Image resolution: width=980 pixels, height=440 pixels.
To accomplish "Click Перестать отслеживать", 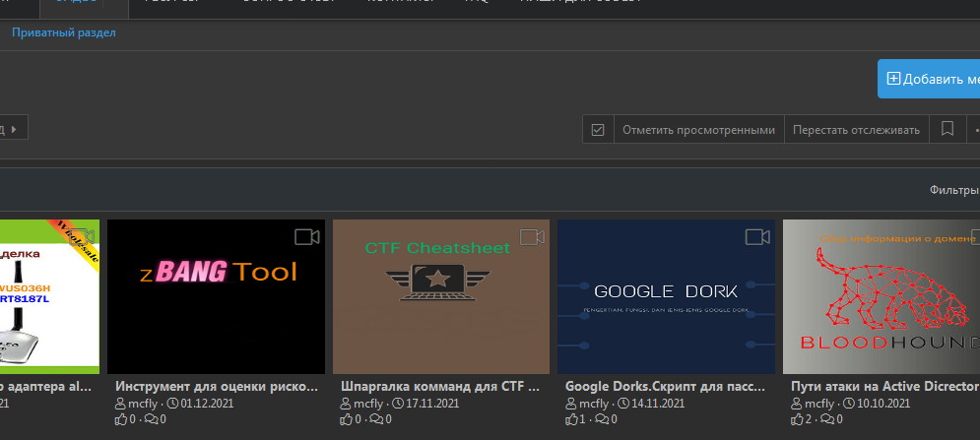I will (856, 130).
